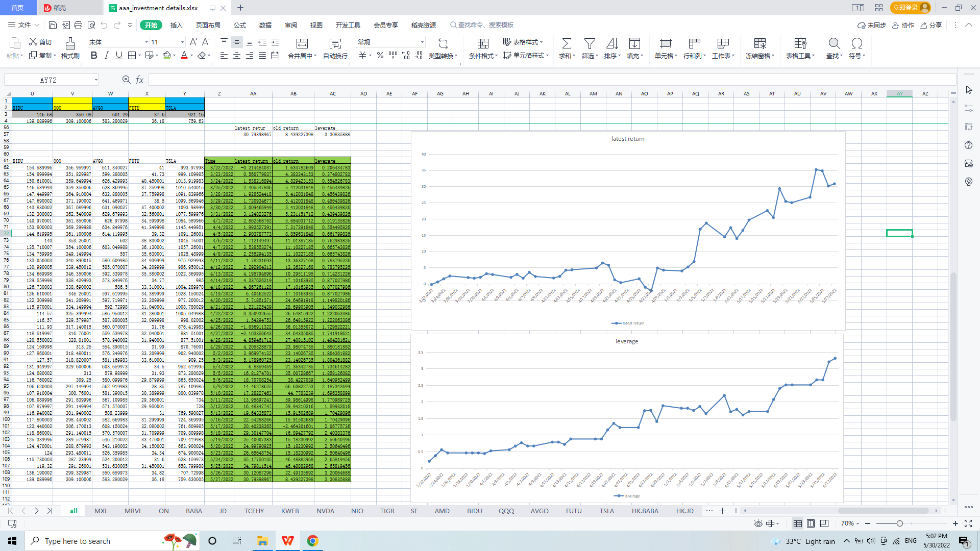Switch to page layout view in status bar
Screen dimensions: 980x551
point(811,523)
